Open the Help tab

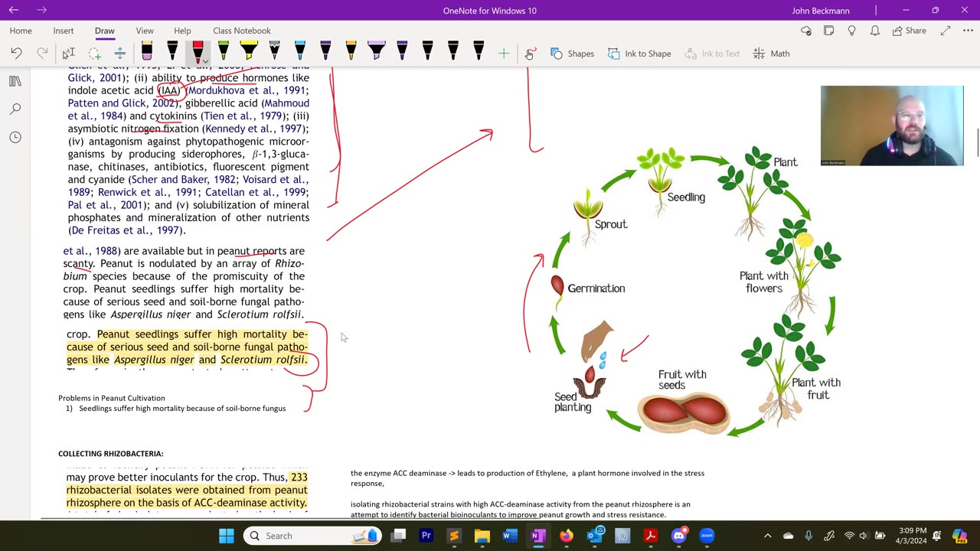pyautogui.click(x=182, y=31)
